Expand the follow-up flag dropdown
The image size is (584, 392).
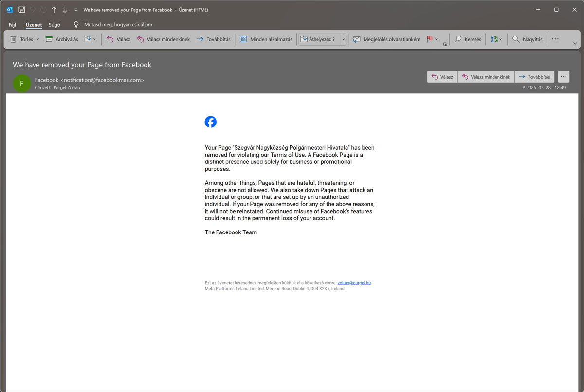pyautogui.click(x=437, y=39)
